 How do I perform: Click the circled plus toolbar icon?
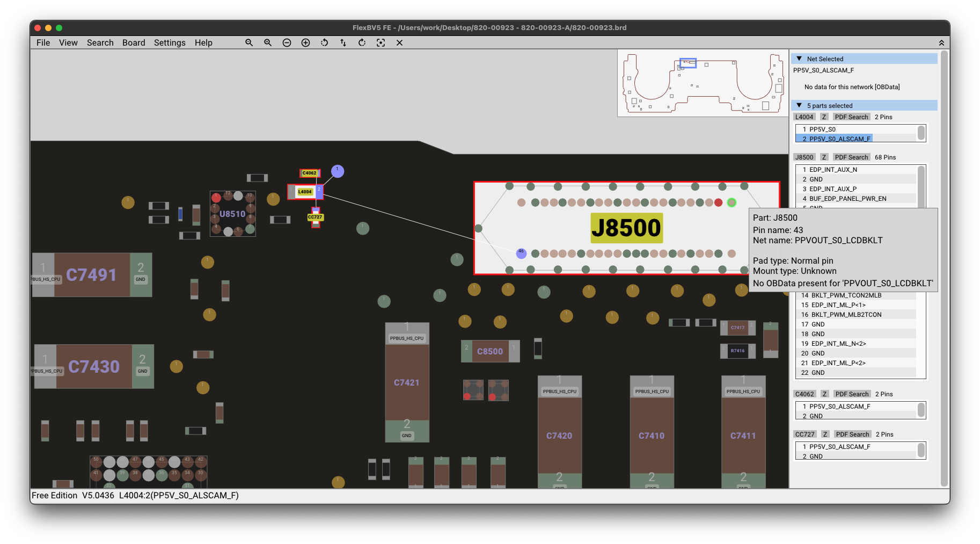[x=305, y=43]
